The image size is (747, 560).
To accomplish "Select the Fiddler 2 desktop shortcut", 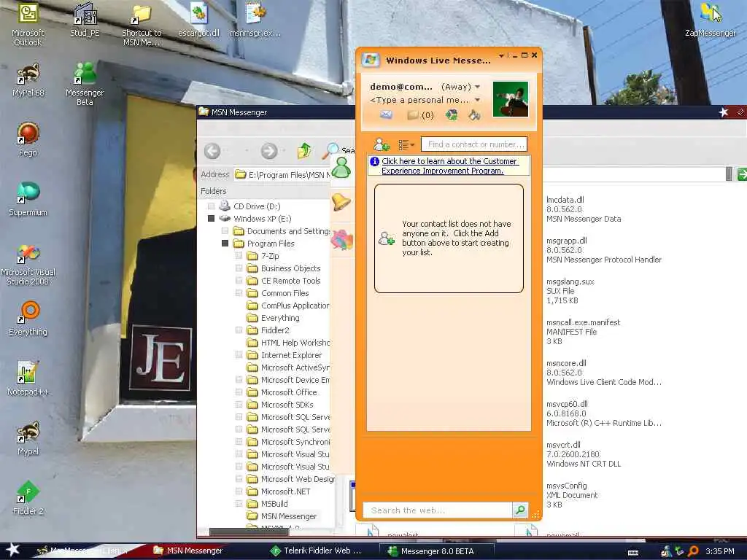I will pyautogui.click(x=28, y=498).
